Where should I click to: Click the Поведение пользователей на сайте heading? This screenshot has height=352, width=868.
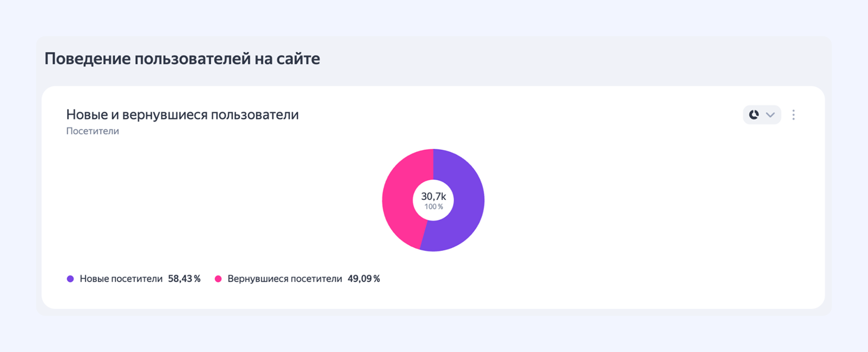tap(182, 59)
